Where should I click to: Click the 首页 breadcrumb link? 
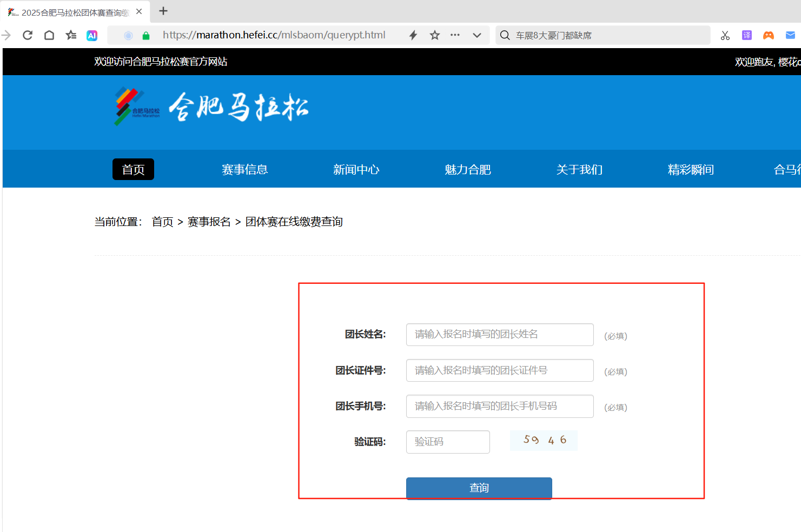[162, 222]
